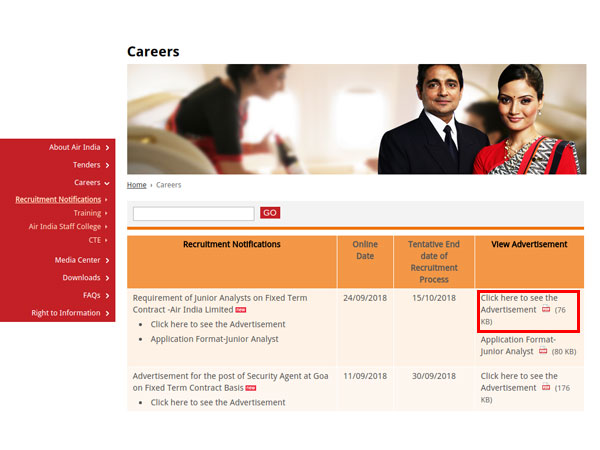
Task: Click 'Tentative End date of Recruitment Process' header
Action: [434, 262]
